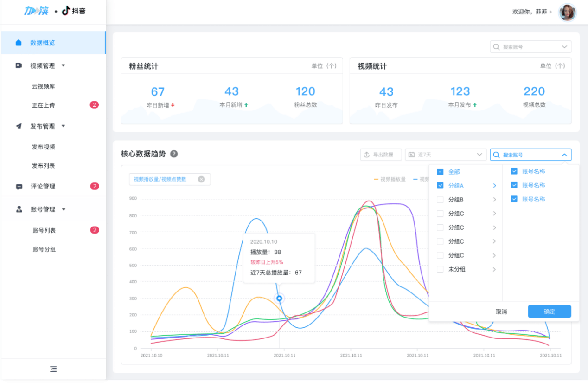Check the 未分组 checkbox
This screenshot has width=588, height=383.
(x=440, y=269)
